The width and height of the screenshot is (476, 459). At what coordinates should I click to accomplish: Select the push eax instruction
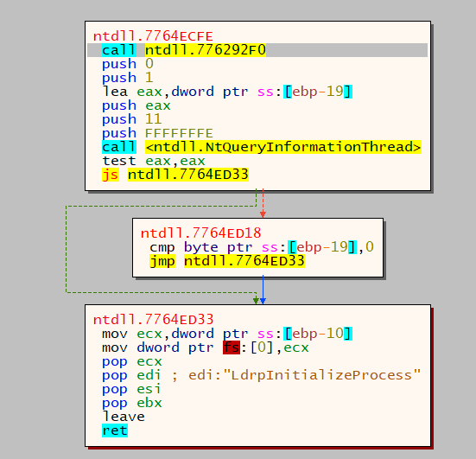pos(136,105)
